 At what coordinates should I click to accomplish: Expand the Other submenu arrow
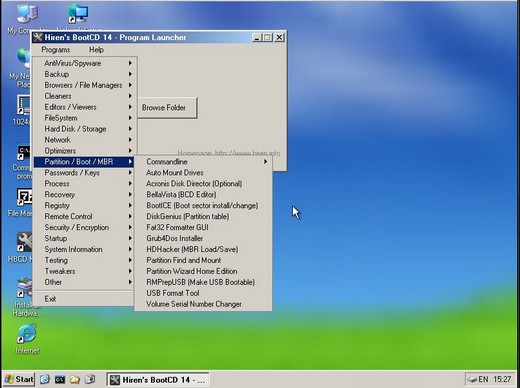click(130, 282)
